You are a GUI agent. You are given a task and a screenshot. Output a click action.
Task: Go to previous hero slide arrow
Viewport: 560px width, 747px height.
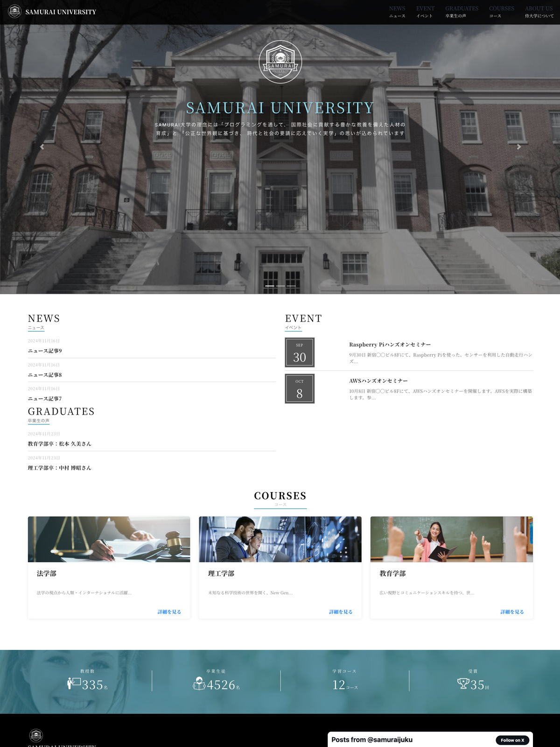tap(42, 147)
